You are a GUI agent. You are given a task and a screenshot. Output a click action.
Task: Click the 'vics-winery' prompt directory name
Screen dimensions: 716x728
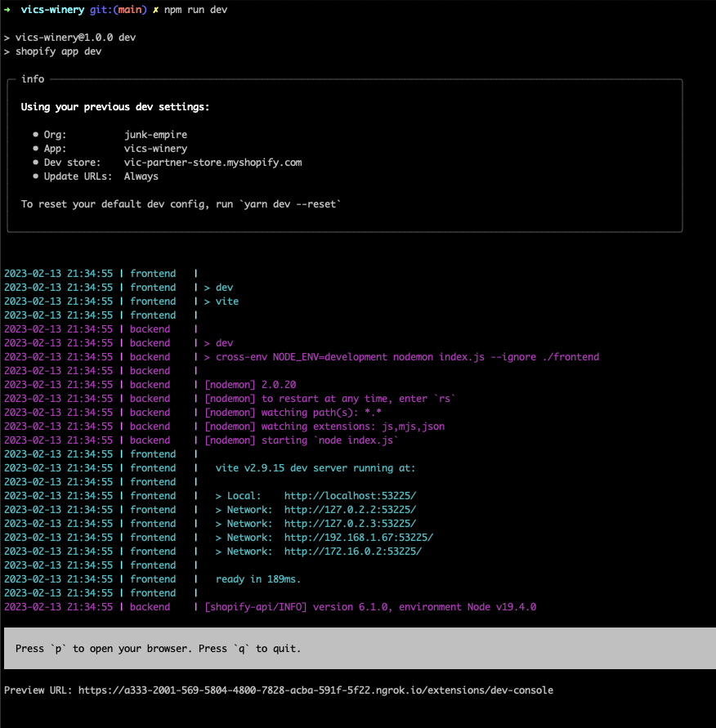point(52,10)
